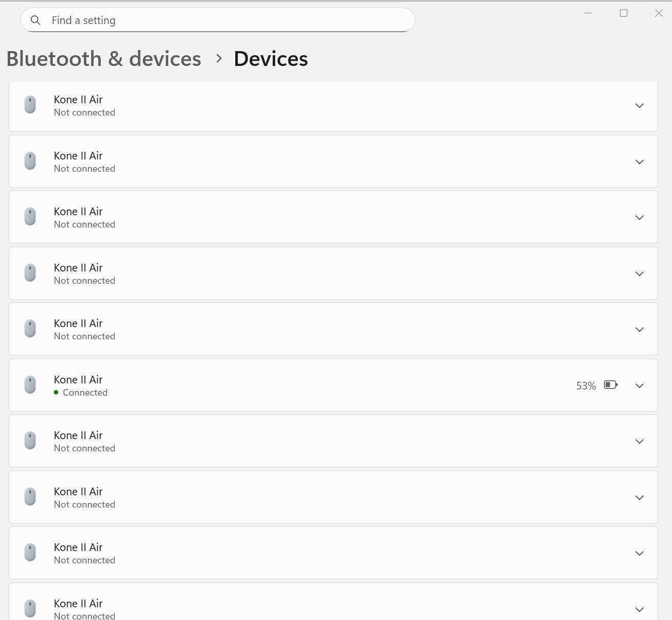Click the green Connected status text
672x620 pixels.
click(85, 393)
